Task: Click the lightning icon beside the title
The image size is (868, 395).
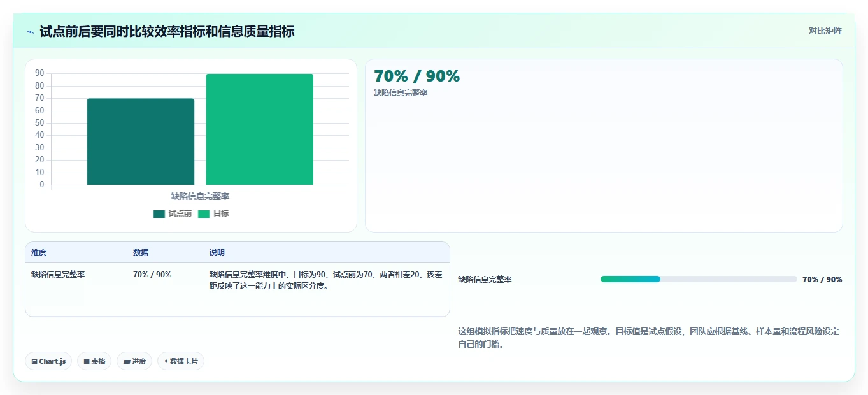Action: pyautogui.click(x=30, y=32)
